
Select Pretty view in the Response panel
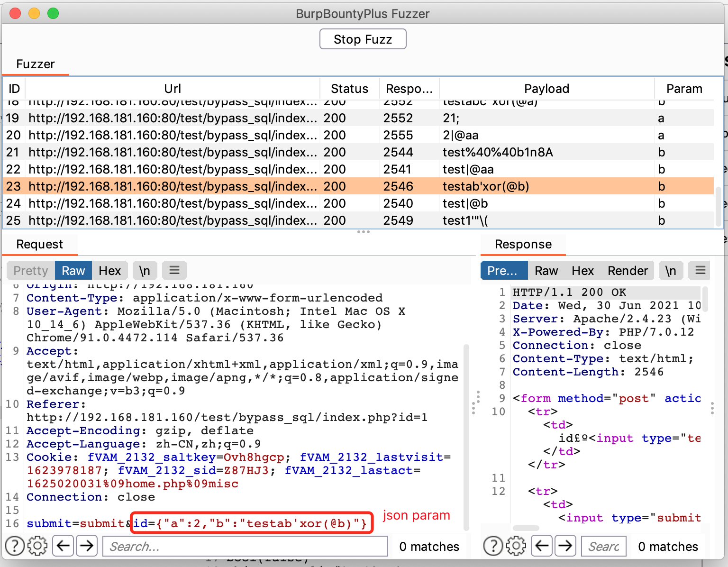504,271
